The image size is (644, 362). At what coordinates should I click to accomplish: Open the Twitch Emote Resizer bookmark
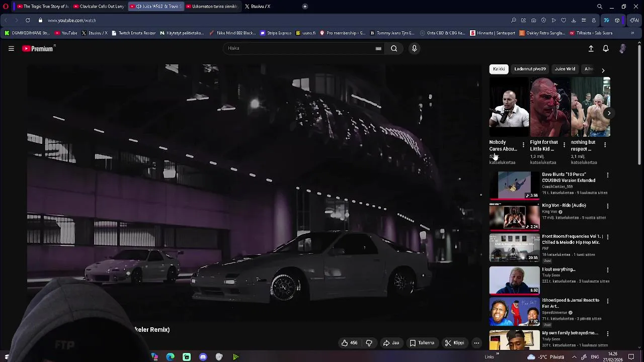click(133, 33)
